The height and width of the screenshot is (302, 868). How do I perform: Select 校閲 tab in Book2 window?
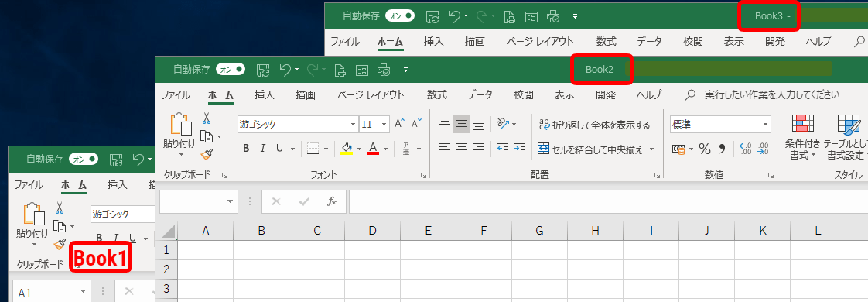click(523, 94)
